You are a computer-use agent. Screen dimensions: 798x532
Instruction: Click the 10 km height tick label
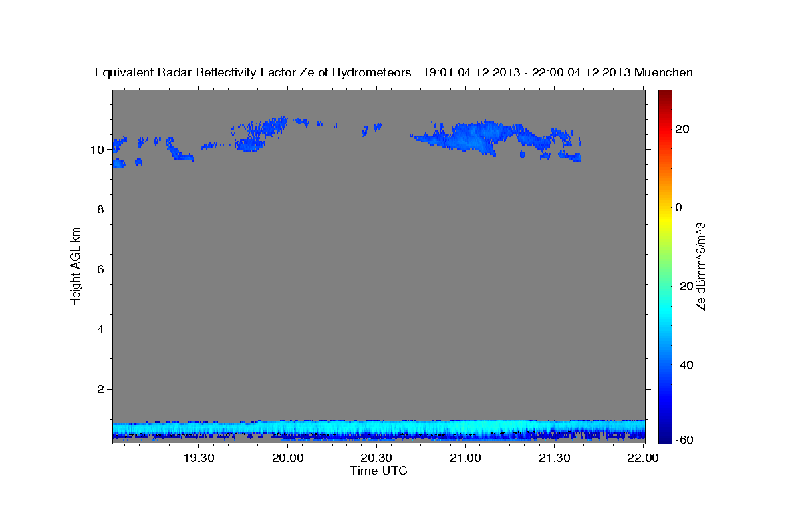pyautogui.click(x=97, y=149)
